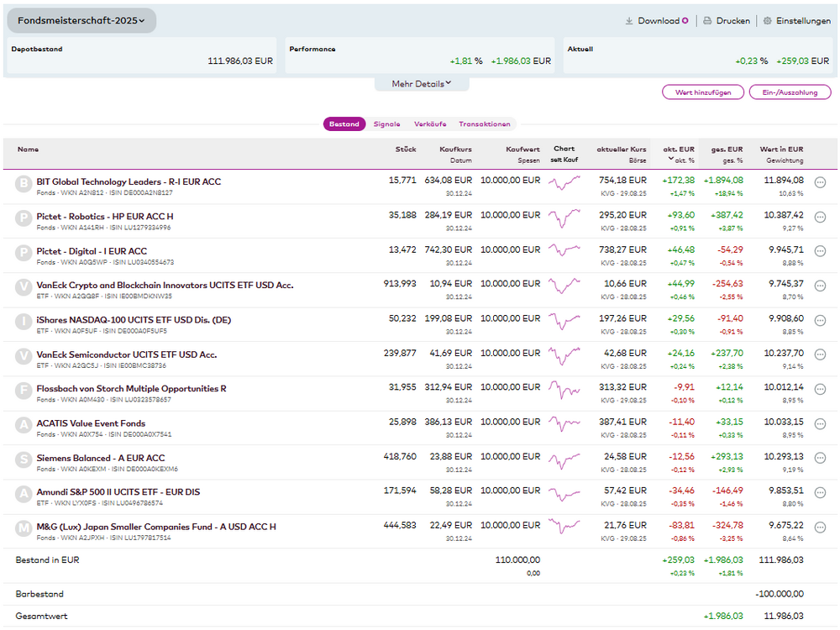Image resolution: width=840 pixels, height=630 pixels.
Task: Sort by the akt. EUR column arrow
Action: click(670, 159)
